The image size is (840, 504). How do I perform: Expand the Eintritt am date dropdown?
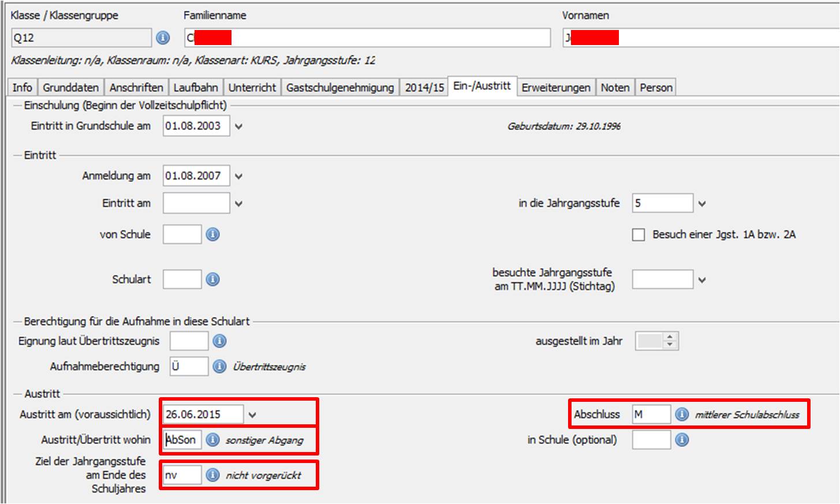pos(238,203)
